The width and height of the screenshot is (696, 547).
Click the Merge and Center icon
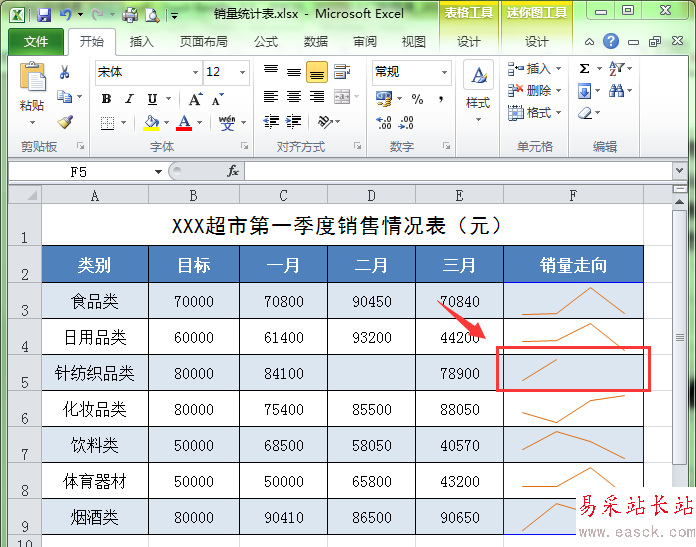click(x=342, y=96)
